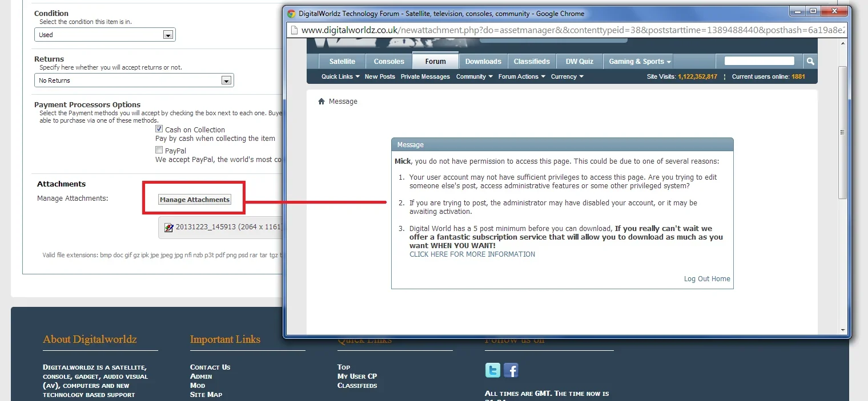Open the Admin footer link
The image size is (868, 401).
(201, 376)
